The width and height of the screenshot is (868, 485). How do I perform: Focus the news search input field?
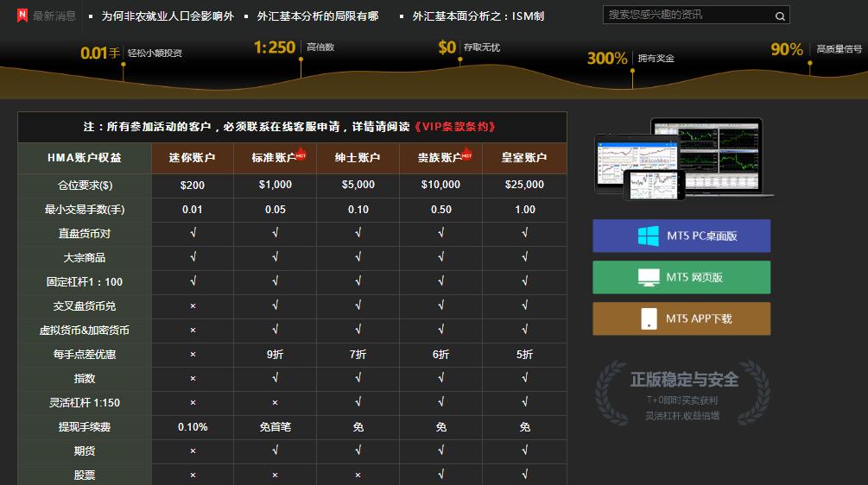696,15
